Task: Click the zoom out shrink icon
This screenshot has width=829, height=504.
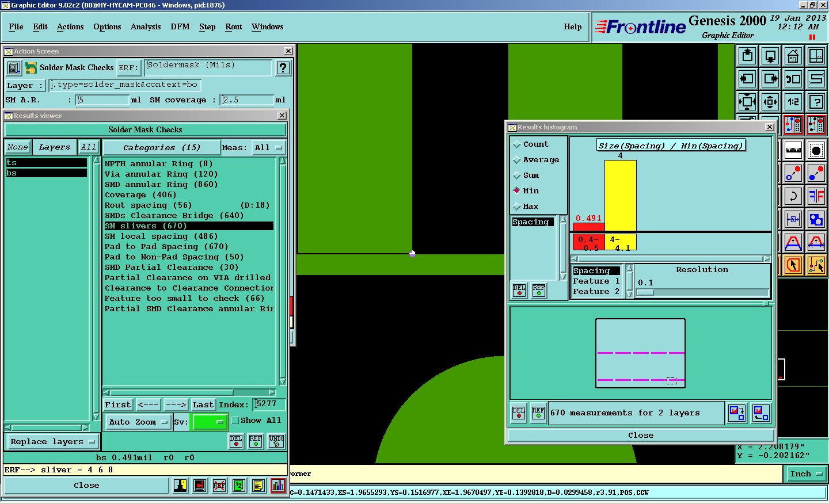Action: (770, 102)
